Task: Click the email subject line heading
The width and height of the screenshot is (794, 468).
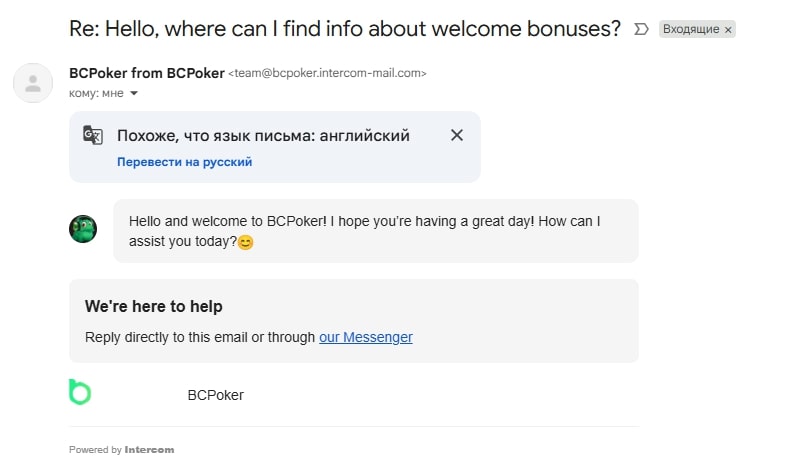Action: tap(345, 28)
